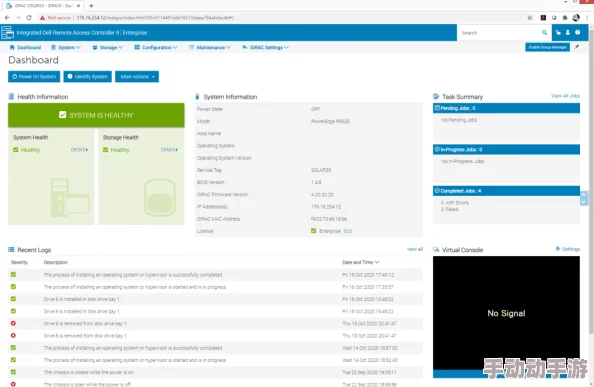Reload the page with the refresh icon
594x387 pixels.
click(x=29, y=17)
